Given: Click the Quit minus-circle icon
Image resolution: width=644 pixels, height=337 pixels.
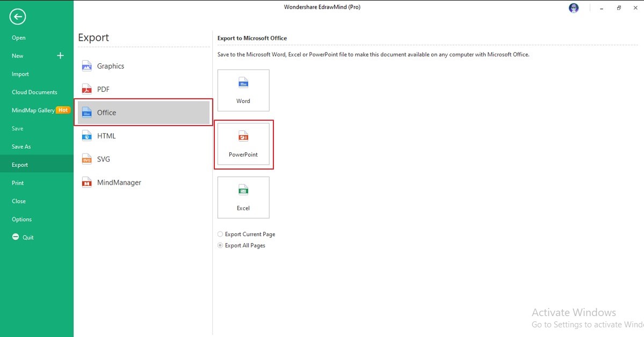Looking at the screenshot, I should tap(16, 237).
